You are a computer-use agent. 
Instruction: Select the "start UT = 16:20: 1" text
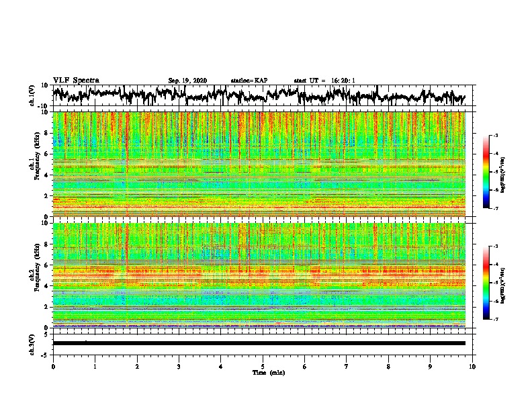pyautogui.click(x=324, y=81)
